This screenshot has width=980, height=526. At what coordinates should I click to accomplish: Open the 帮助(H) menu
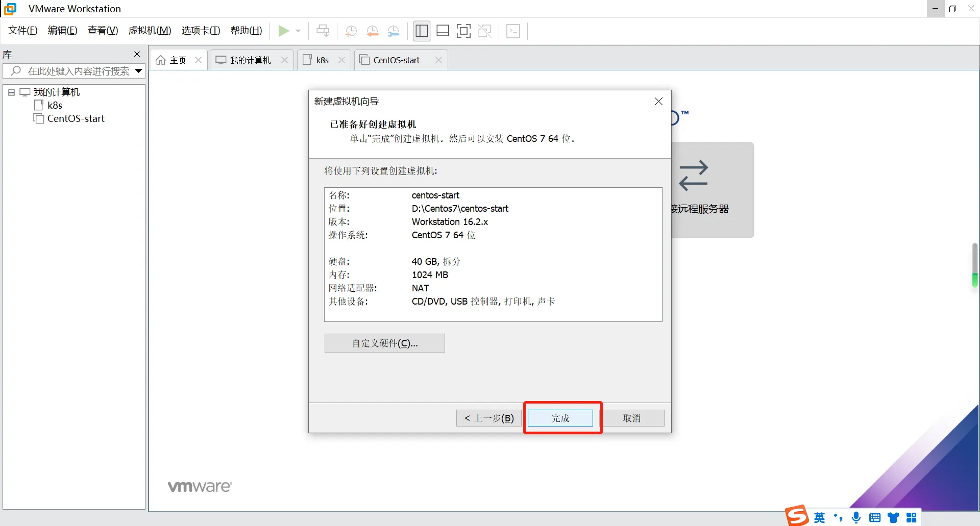point(246,31)
